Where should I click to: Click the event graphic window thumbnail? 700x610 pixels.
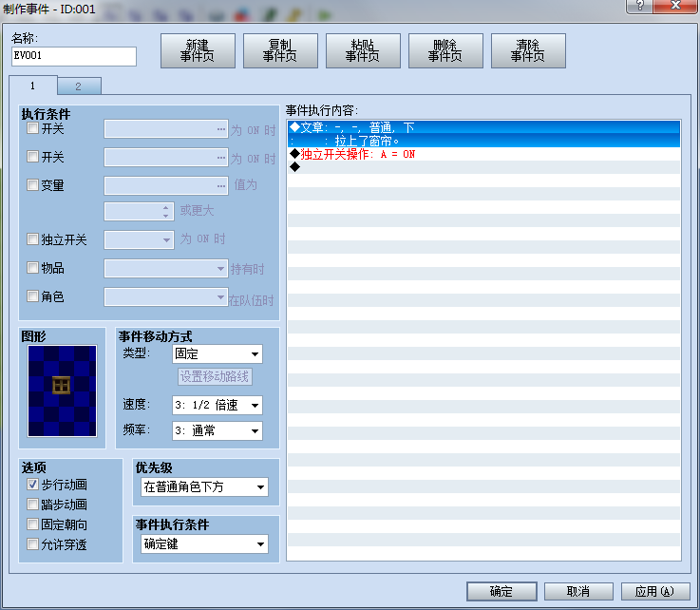tap(62, 391)
